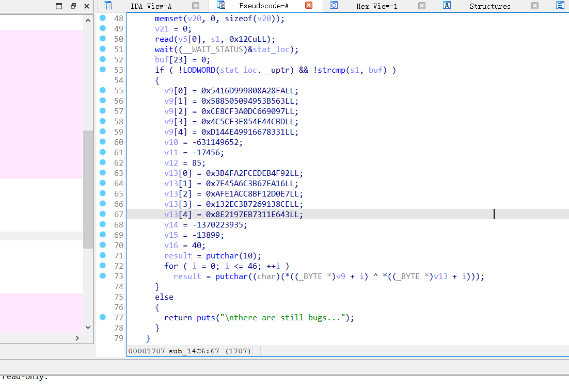Toggle breakpoint dot on line 51

(103, 48)
